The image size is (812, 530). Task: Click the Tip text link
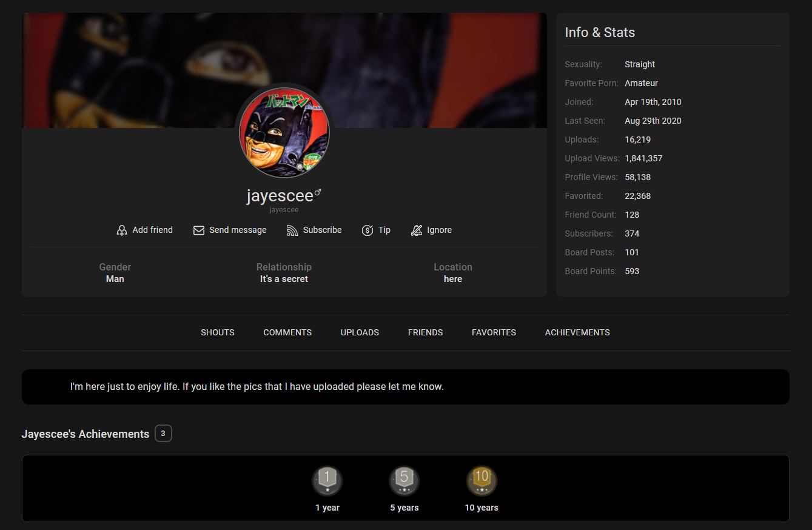[384, 230]
